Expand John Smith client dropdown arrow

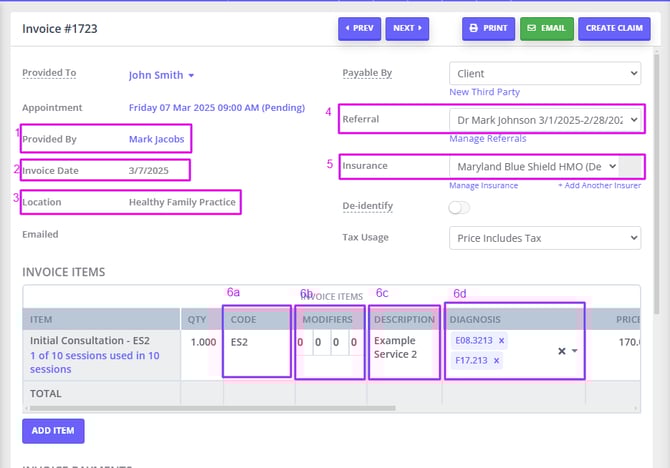pos(191,75)
